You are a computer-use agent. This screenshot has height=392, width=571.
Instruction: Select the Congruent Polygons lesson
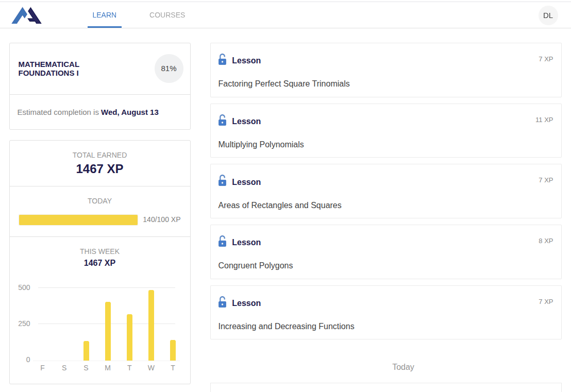[256, 266]
